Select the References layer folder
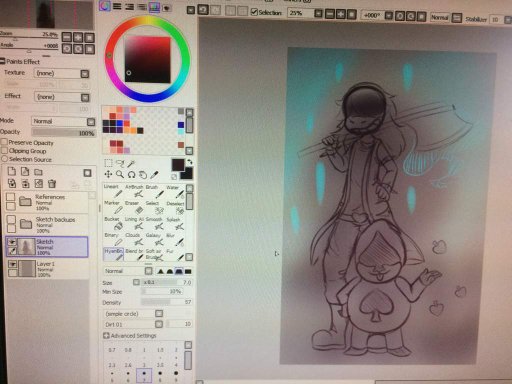This screenshot has height=384, width=512. click(47, 202)
